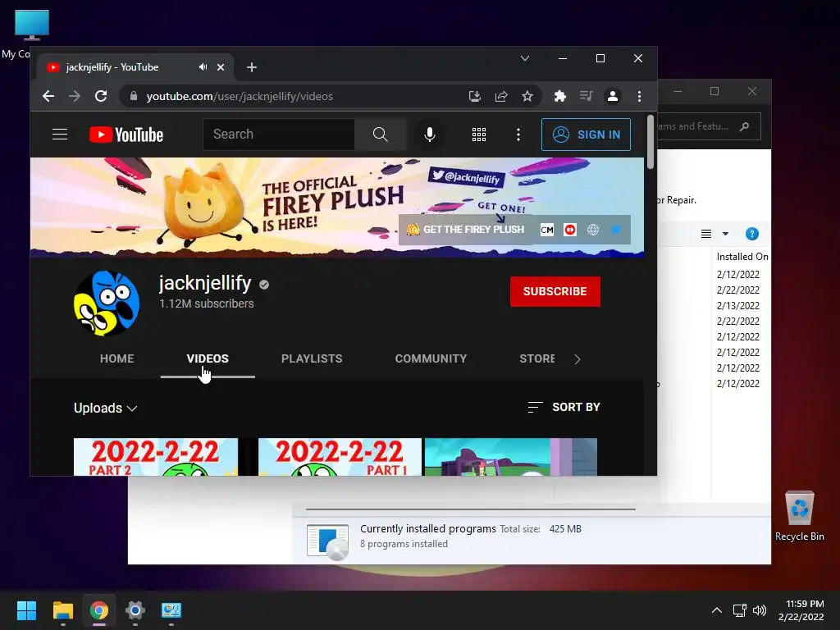Open the PLAYLISTS tab
The width and height of the screenshot is (840, 630).
(x=312, y=358)
